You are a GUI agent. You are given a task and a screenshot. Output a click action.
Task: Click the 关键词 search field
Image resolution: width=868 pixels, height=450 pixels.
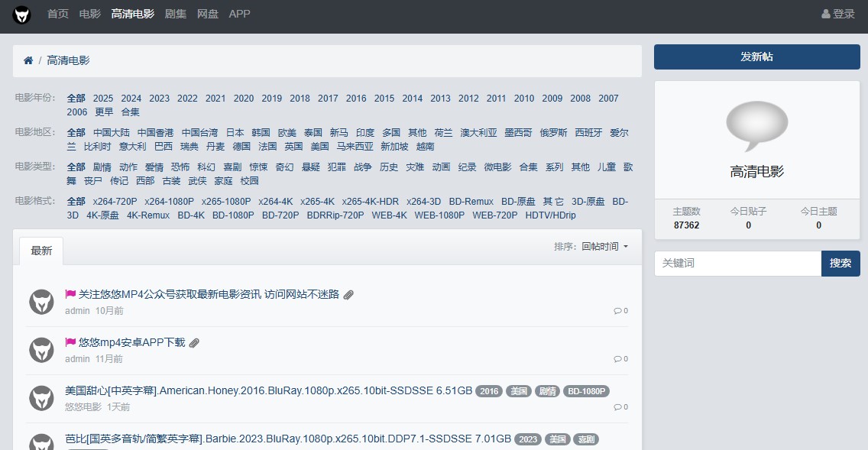coord(737,263)
